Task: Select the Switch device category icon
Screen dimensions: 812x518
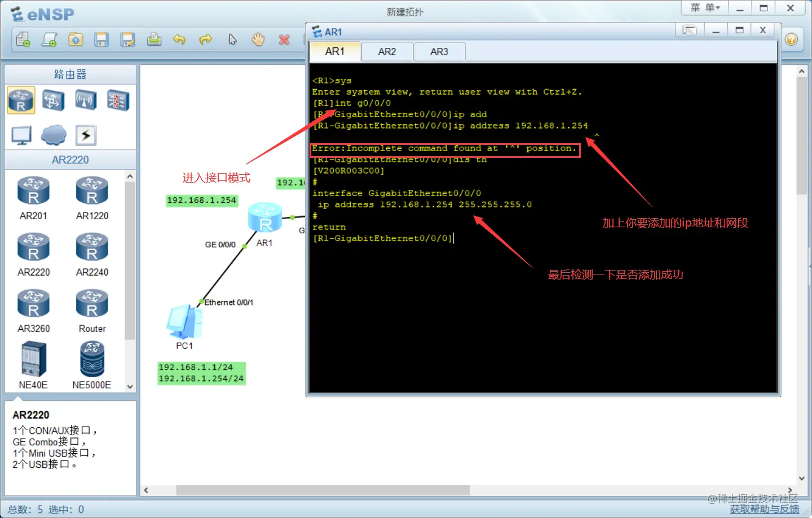Action: (x=53, y=100)
